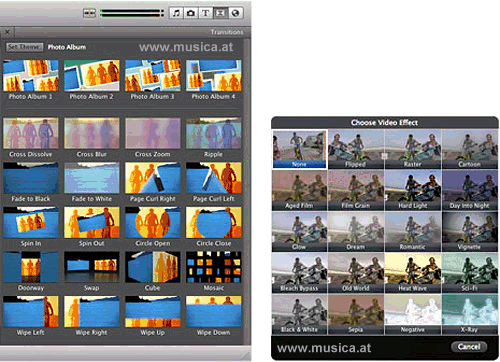Apply the Bleach Bypass video effect
Viewport: 500px width, 362px height.
pyautogui.click(x=299, y=273)
